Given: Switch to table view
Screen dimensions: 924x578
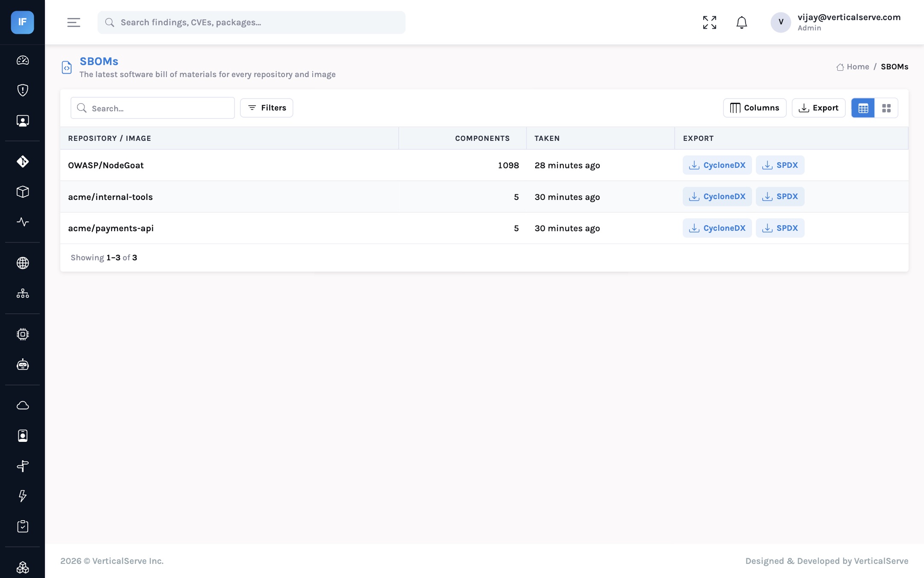Looking at the screenshot, I should point(863,108).
